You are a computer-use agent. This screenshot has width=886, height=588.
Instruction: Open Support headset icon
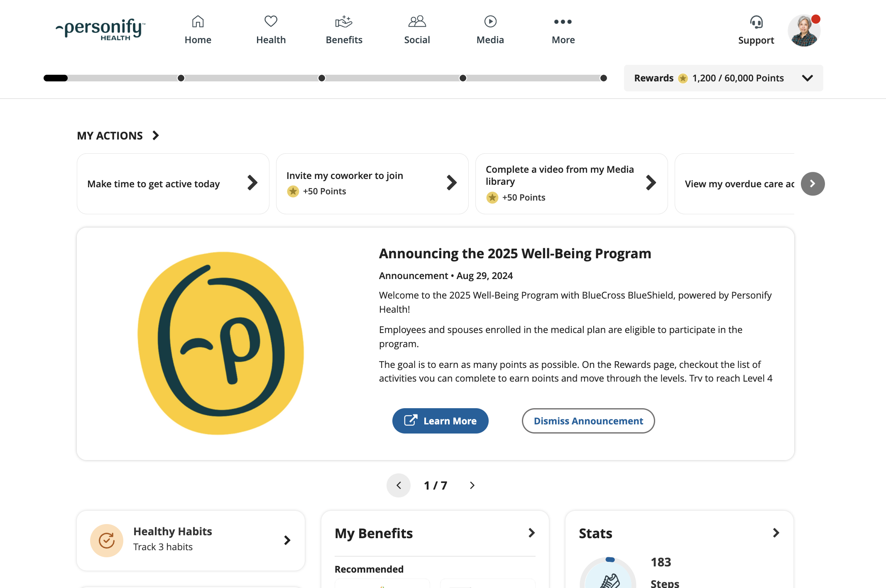click(x=756, y=22)
